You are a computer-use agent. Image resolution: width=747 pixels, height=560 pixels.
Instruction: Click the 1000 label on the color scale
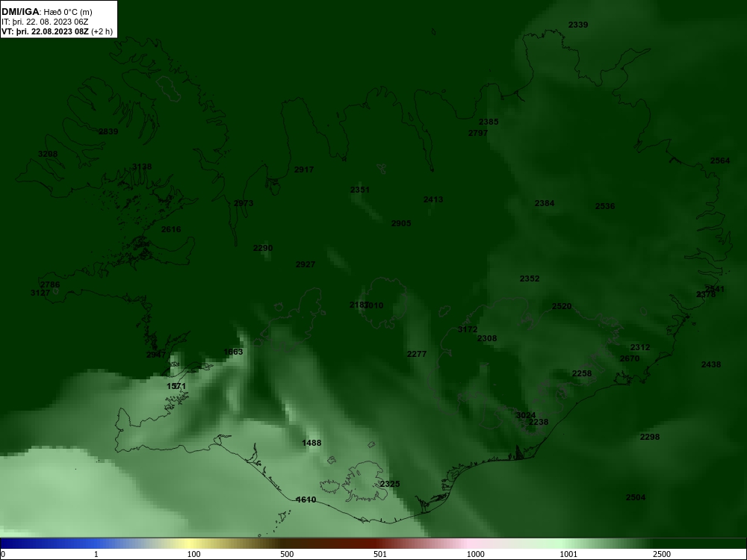point(475,554)
